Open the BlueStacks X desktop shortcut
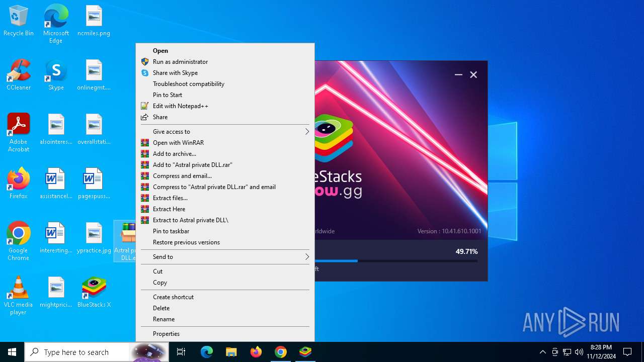This screenshot has height=362, width=644. tap(94, 293)
